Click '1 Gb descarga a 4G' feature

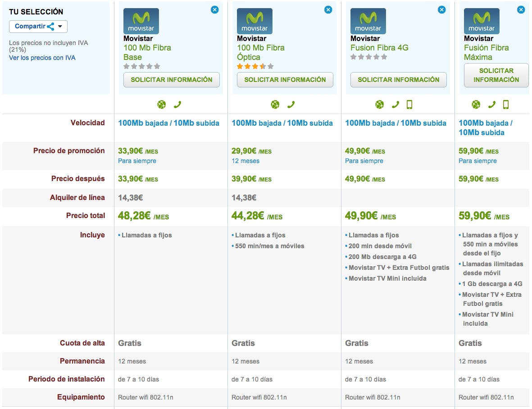(492, 284)
